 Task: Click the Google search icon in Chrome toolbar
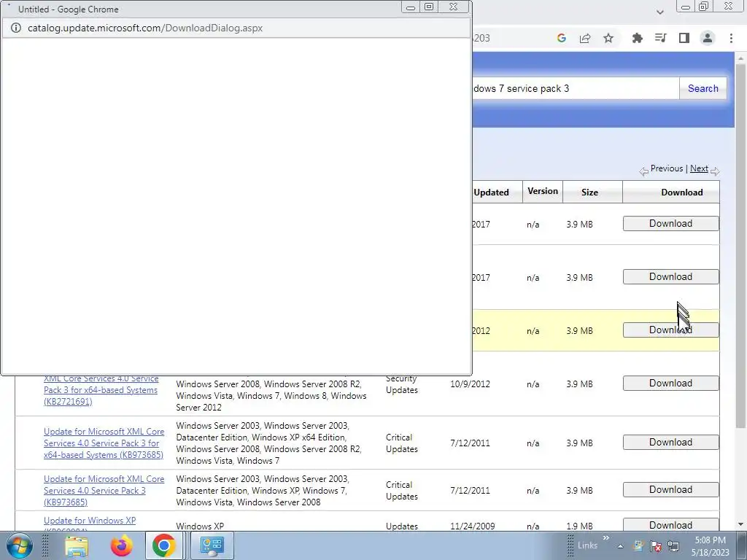(562, 38)
